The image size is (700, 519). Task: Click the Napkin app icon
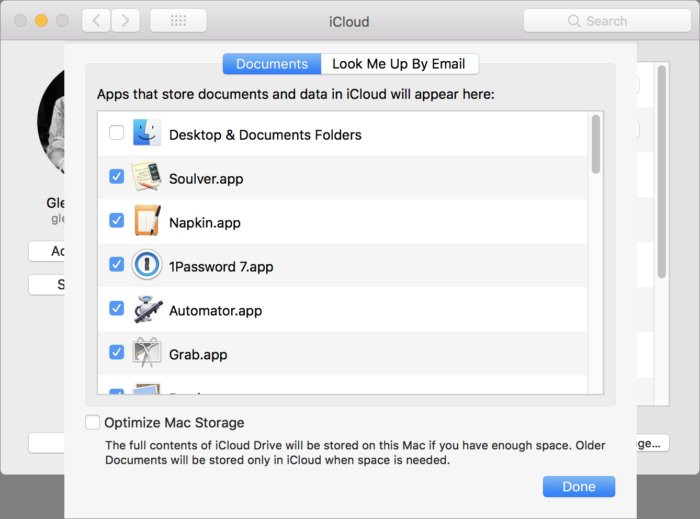point(147,220)
